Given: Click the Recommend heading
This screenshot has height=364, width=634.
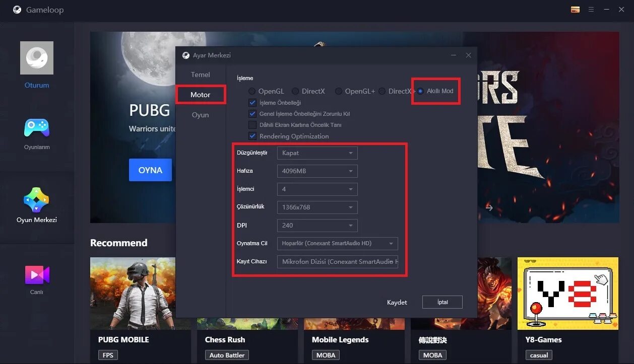Looking at the screenshot, I should (x=119, y=243).
